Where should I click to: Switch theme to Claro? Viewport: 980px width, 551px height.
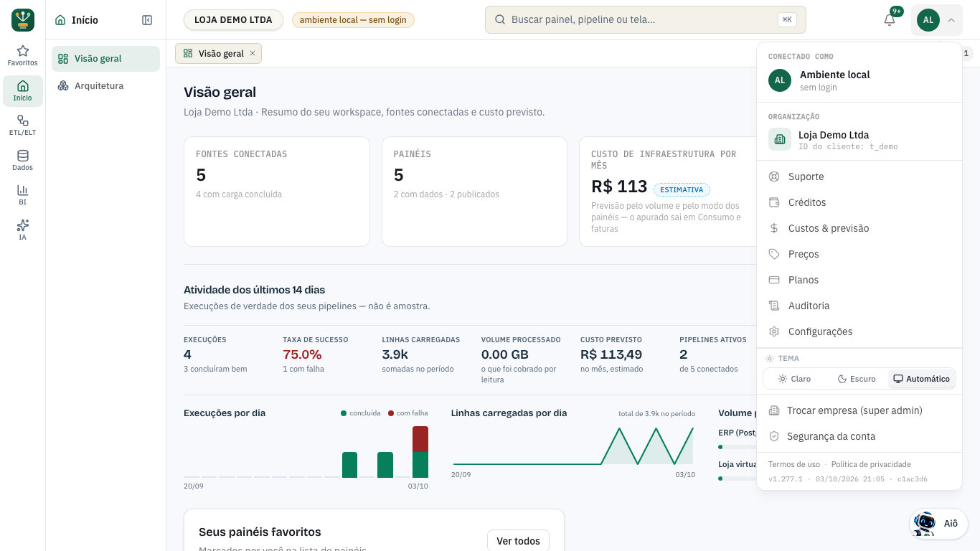pyautogui.click(x=794, y=379)
